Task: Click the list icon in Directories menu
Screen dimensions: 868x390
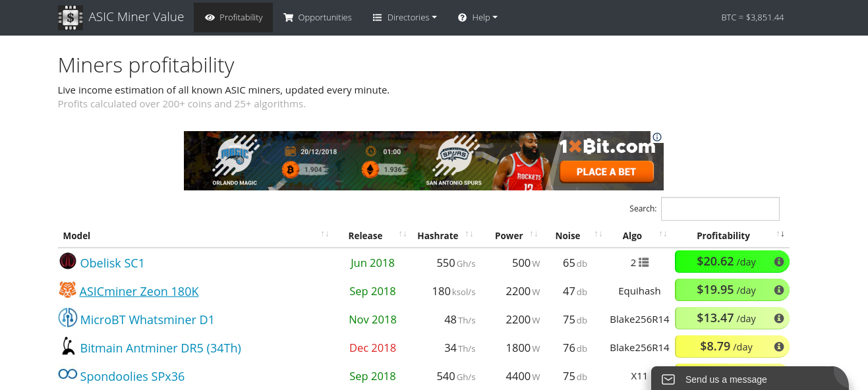Action: [378, 18]
